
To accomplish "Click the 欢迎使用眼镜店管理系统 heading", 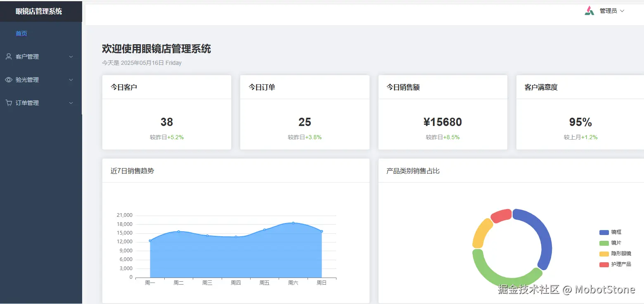I will click(156, 49).
